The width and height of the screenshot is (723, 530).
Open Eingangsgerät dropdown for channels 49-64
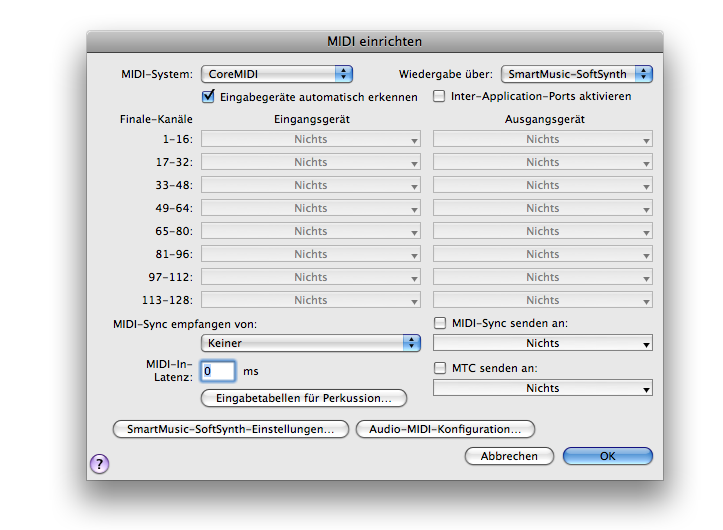point(311,208)
